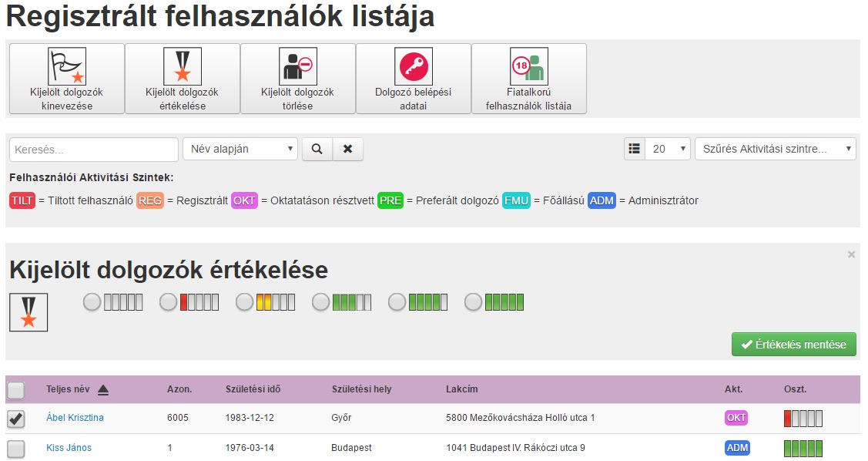Click the magnifying glass search button
Viewport: 868px width, 461px height.
(x=317, y=149)
